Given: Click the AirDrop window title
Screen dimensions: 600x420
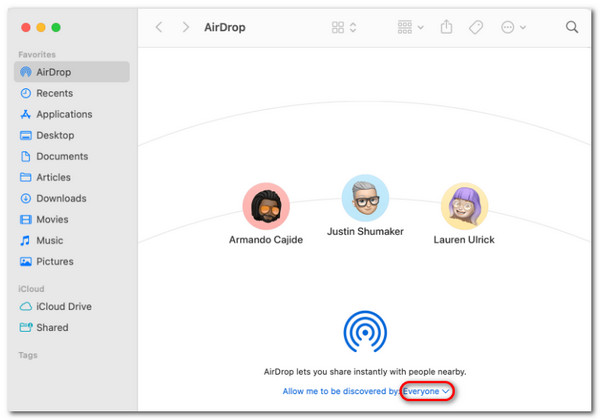Looking at the screenshot, I should tap(225, 27).
